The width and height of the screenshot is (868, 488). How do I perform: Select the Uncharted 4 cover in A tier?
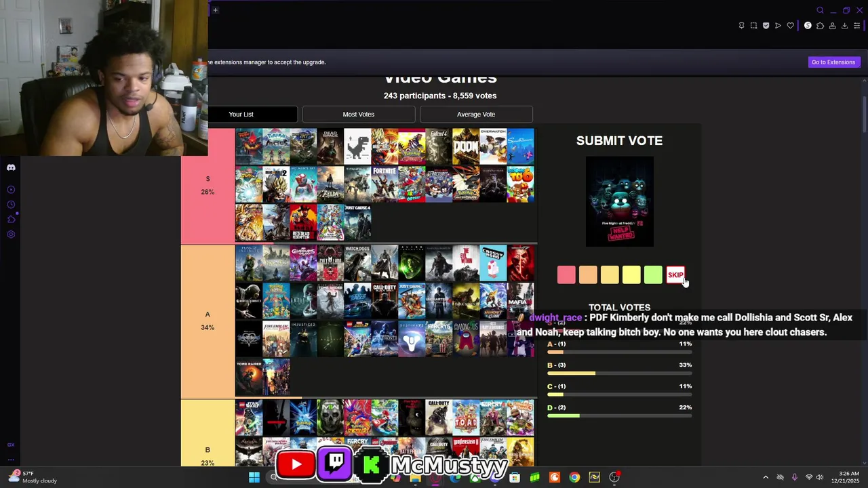[x=439, y=301]
